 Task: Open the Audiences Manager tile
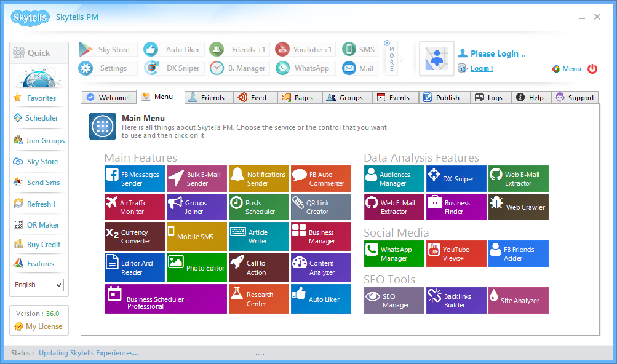pyautogui.click(x=394, y=179)
